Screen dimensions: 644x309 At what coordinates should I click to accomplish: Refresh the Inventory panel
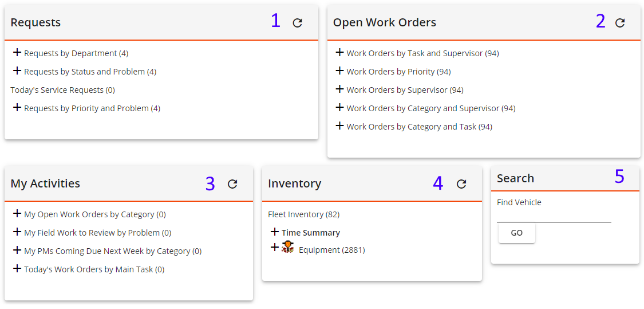(461, 184)
